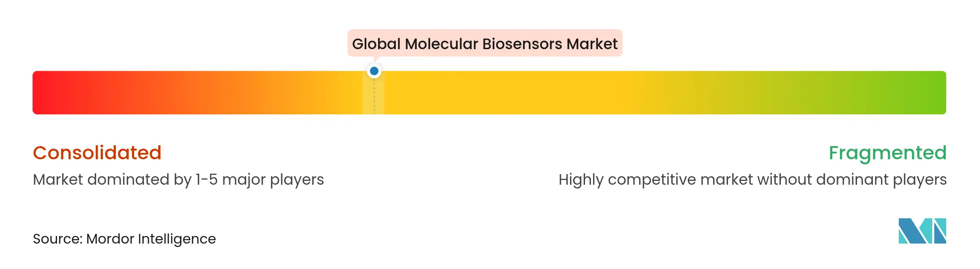This screenshot has height=269, width=980.
Task: Click the green Fragmented heading
Action: [x=887, y=153]
